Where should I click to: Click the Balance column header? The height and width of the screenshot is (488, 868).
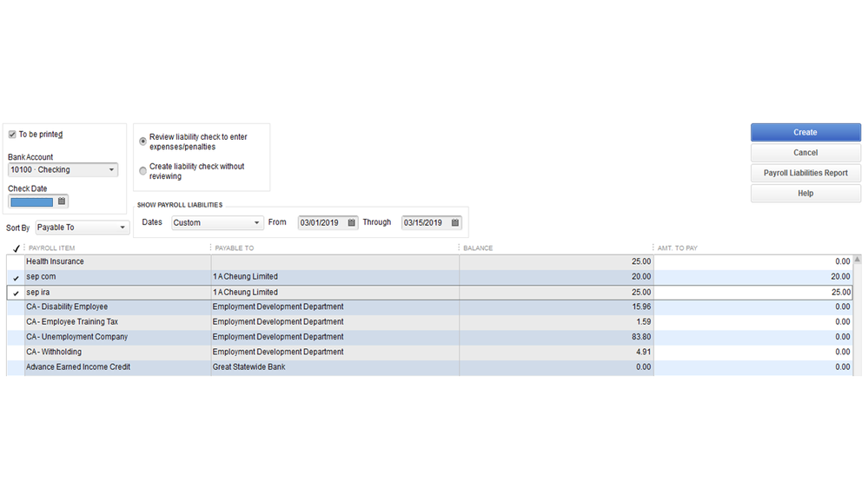click(478, 248)
